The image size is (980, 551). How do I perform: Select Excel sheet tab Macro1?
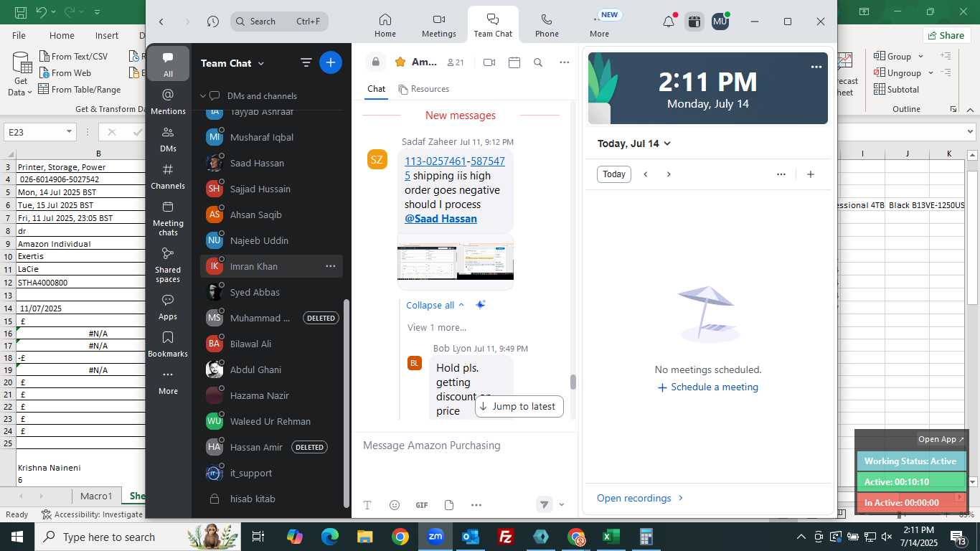coord(96,496)
